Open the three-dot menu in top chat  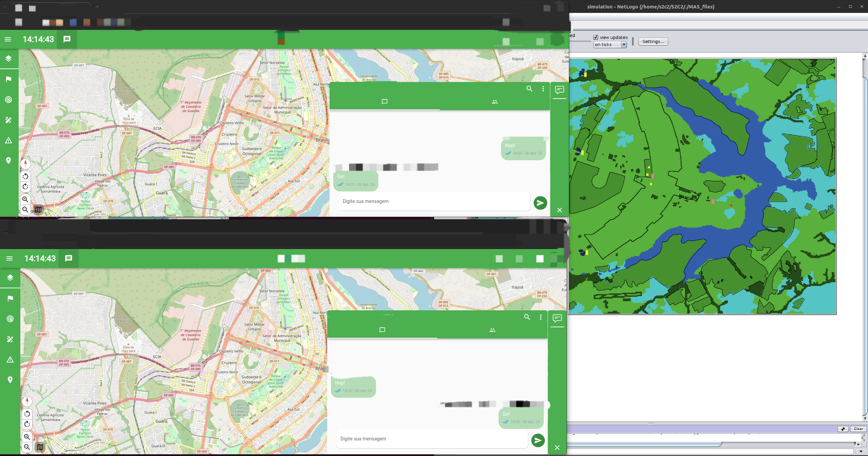543,89
